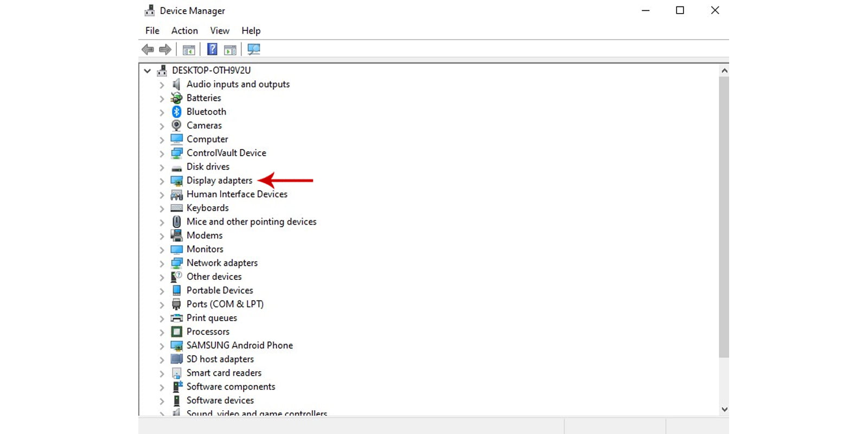The height and width of the screenshot is (434, 868).
Task: Select the Batteries label
Action: pyautogui.click(x=204, y=98)
